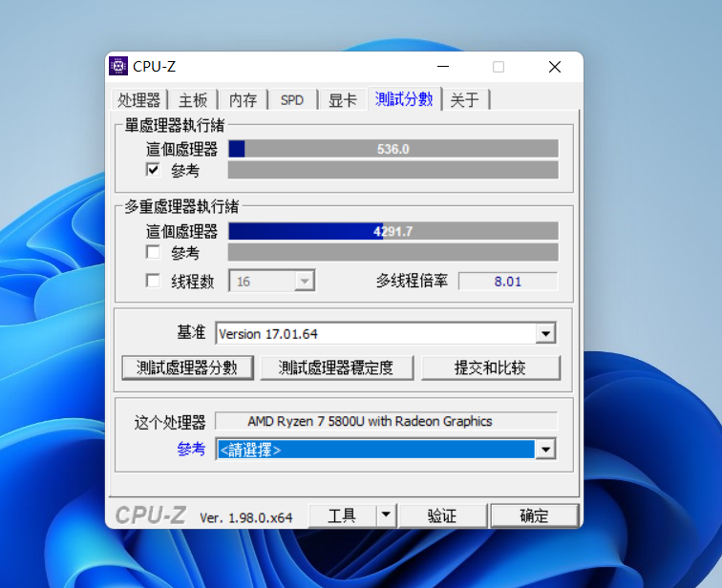Switch to the 主板 tab
Image resolution: width=722 pixels, height=588 pixels.
(x=193, y=100)
